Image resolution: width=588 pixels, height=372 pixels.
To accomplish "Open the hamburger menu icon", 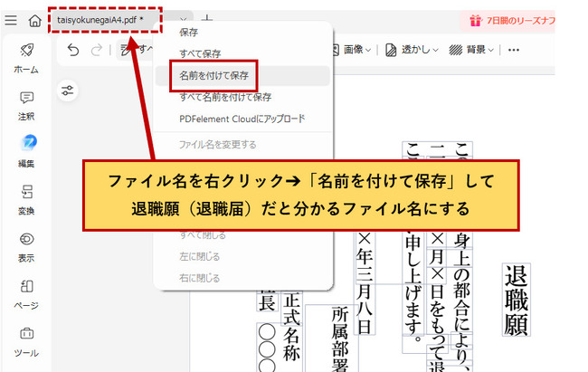I will click(x=11, y=20).
